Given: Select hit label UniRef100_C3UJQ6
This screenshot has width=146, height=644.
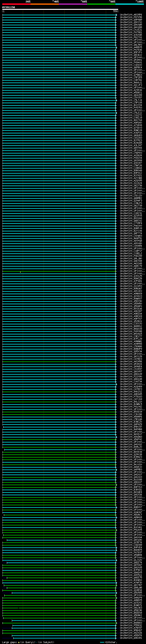Looking at the screenshot, I should [131, 414].
